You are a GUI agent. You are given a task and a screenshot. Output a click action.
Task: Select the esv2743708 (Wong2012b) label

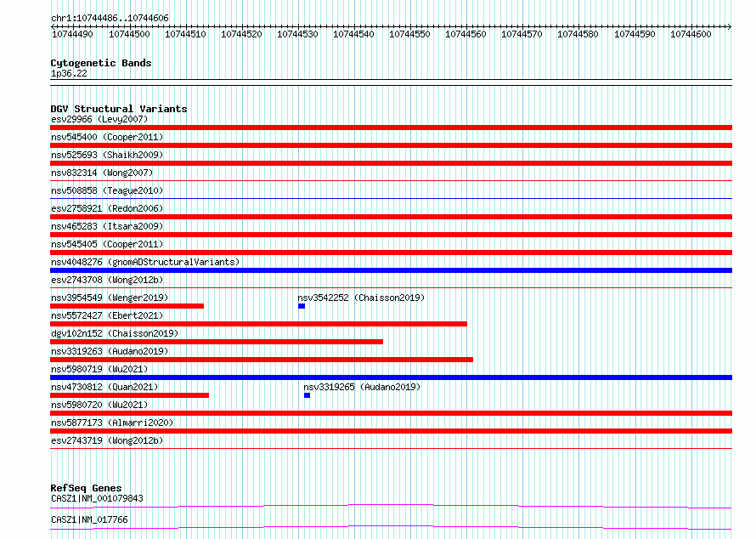[107, 280]
